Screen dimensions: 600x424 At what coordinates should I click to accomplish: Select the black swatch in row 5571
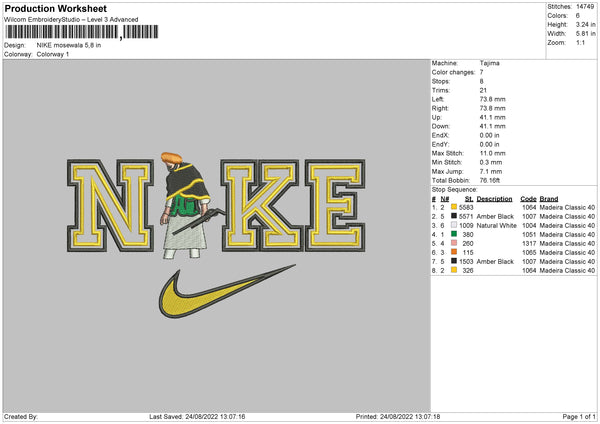(x=454, y=216)
